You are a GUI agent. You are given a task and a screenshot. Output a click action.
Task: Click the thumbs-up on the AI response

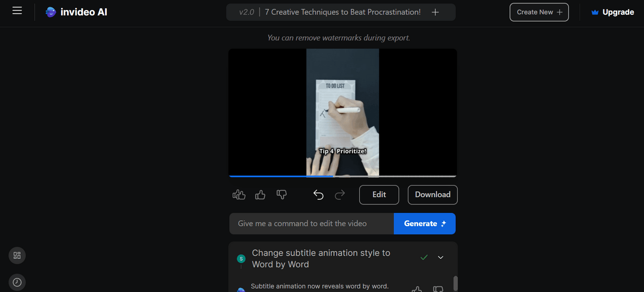416,289
